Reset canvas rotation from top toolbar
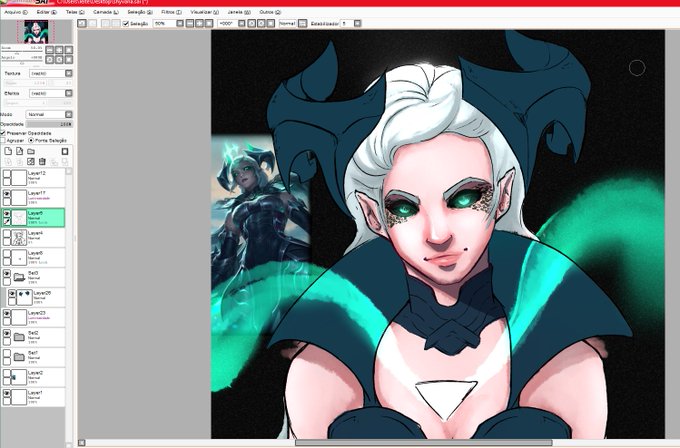This screenshot has width=680, height=448. coord(271,23)
